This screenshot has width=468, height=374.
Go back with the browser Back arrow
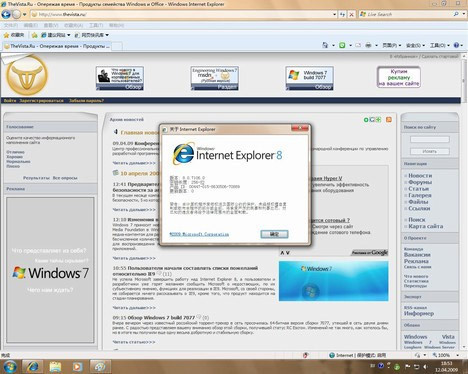point(6,14)
